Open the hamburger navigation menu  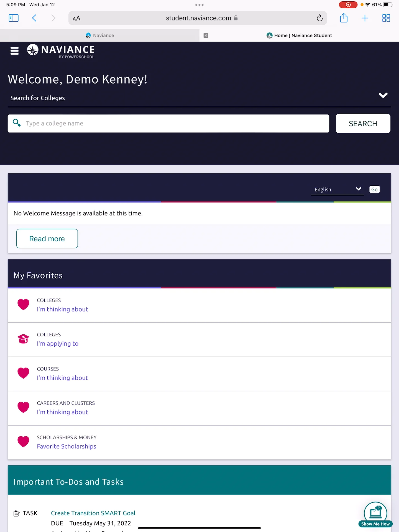[x=14, y=51]
